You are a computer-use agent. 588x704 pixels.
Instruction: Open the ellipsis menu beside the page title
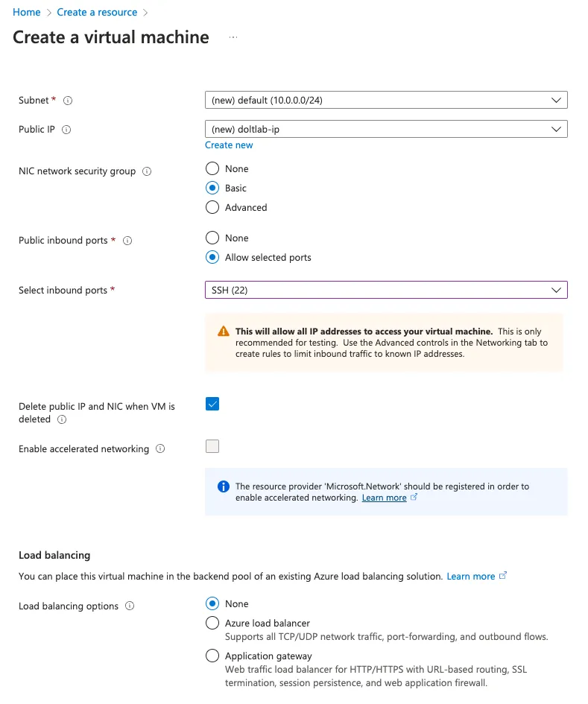click(x=232, y=37)
